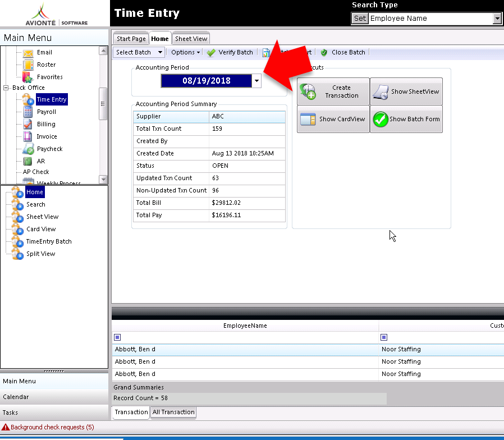Open Background check requests alert link
The image size is (504, 440).
(52, 427)
